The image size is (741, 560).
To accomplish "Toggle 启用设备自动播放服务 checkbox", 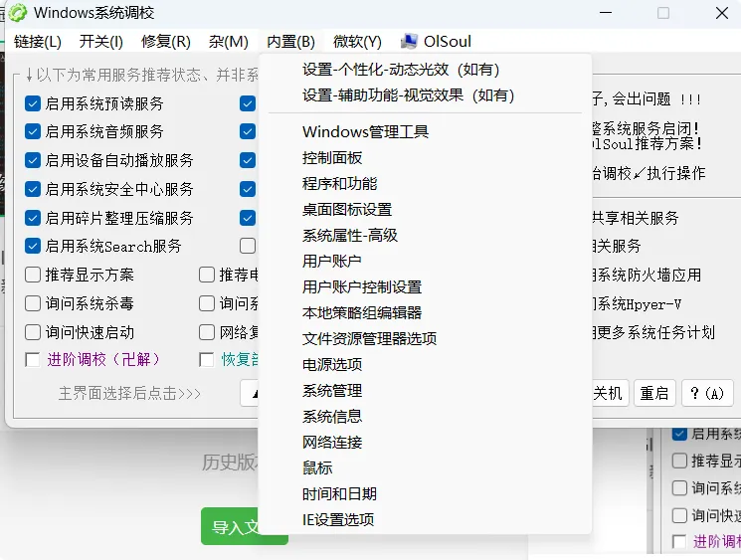I will (33, 160).
